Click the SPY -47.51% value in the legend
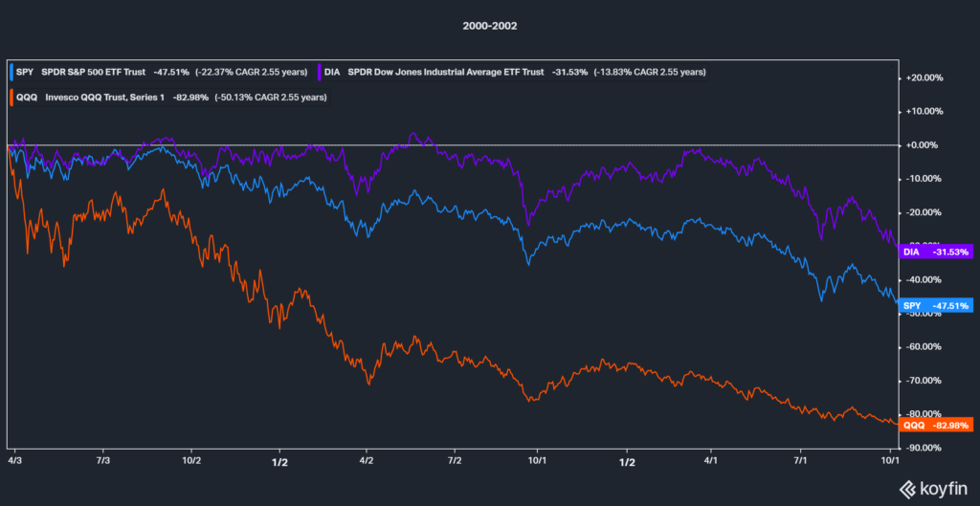Screen dimensions: 980x506 point(171,72)
